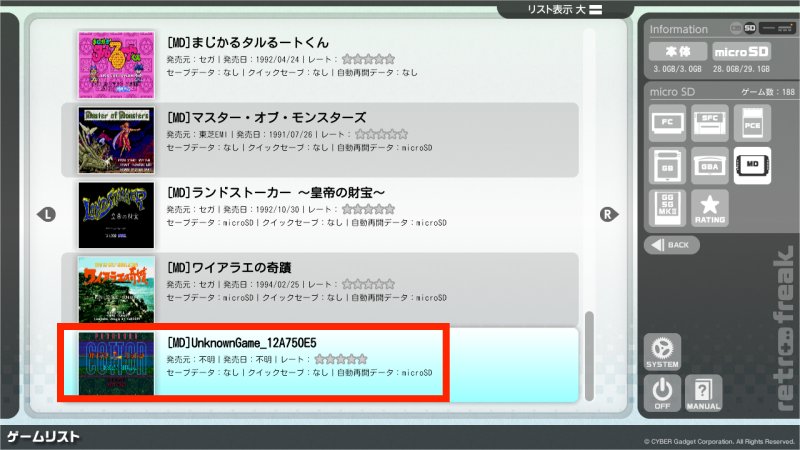
Task: Click the SD card indicator in Information header
Action: [x=749, y=28]
